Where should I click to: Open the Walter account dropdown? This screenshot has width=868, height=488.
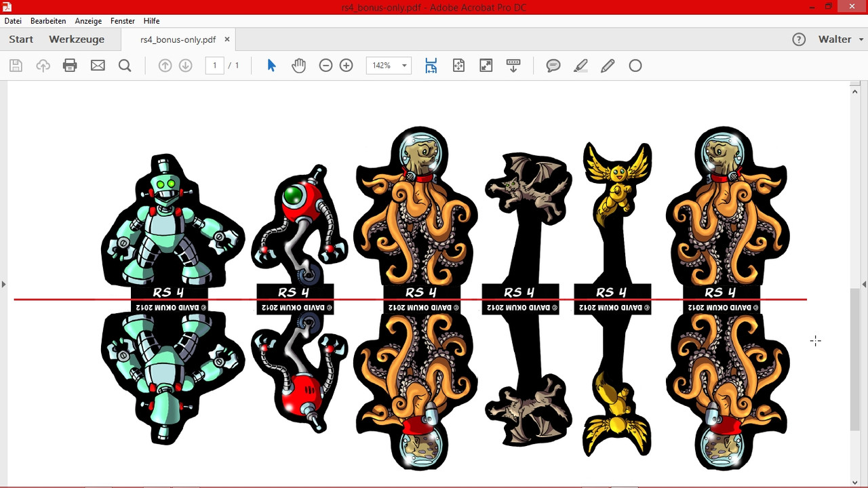[841, 39]
